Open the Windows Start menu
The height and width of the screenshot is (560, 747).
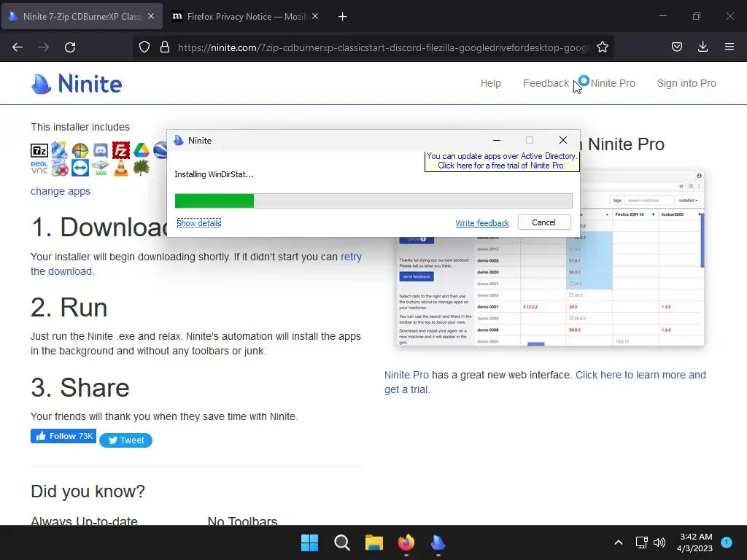click(309, 542)
